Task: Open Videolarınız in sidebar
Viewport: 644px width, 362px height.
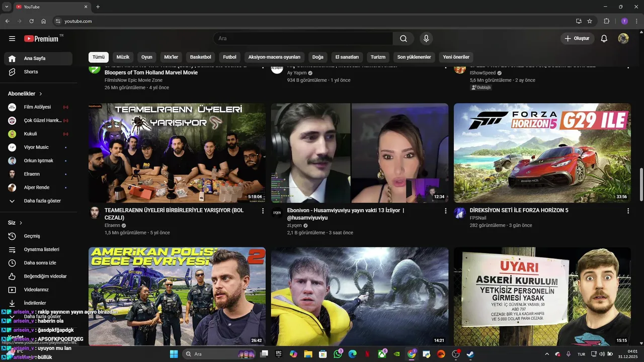Action: pos(38,290)
